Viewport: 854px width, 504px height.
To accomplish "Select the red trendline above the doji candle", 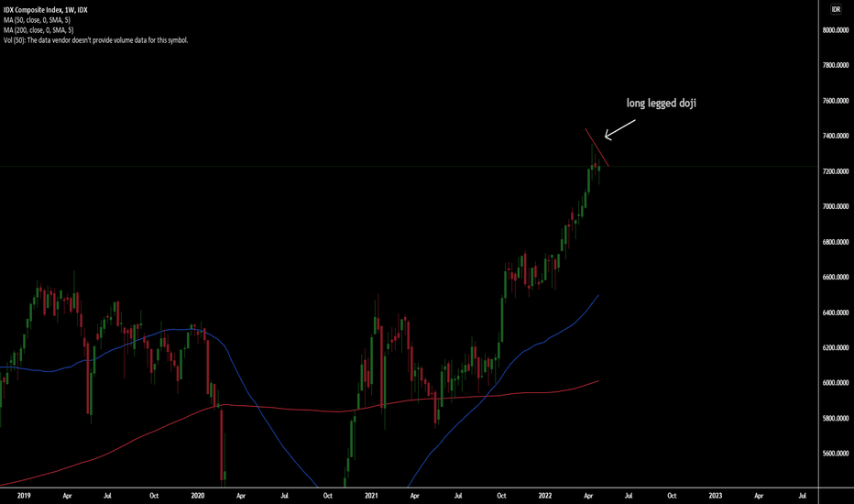I will pos(597,148).
